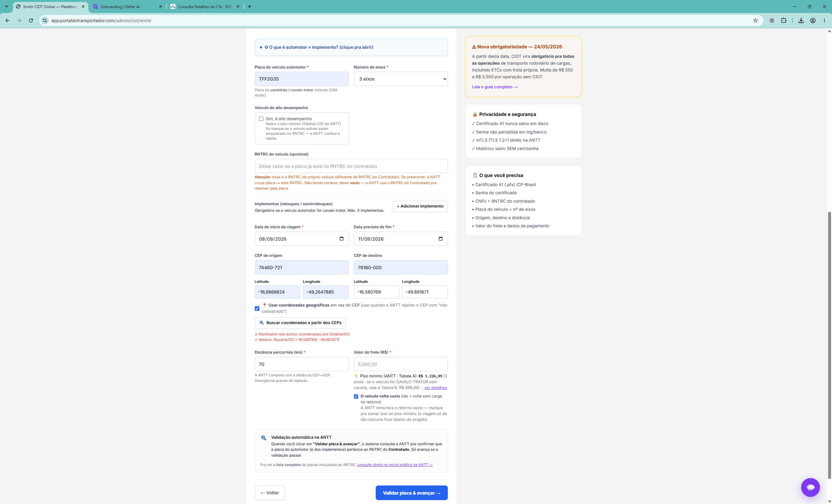Screen dimensions: 832x504
Task: Open 'ver detalhes' piso mínimo link
Action: pos(435,388)
